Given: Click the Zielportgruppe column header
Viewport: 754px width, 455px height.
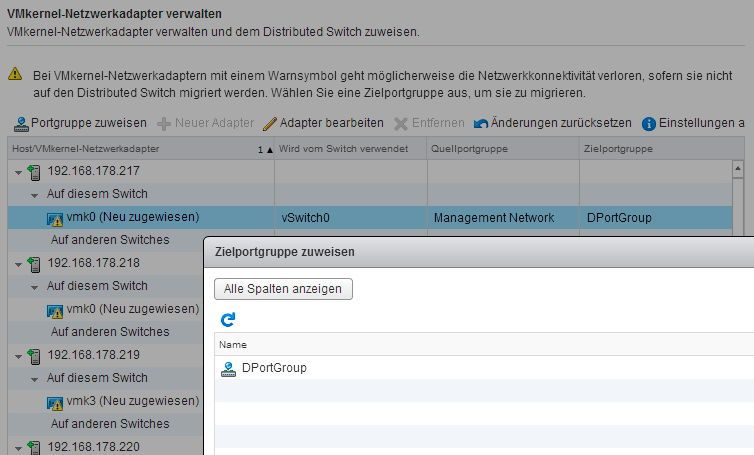Looking at the screenshot, I should coord(617,148).
